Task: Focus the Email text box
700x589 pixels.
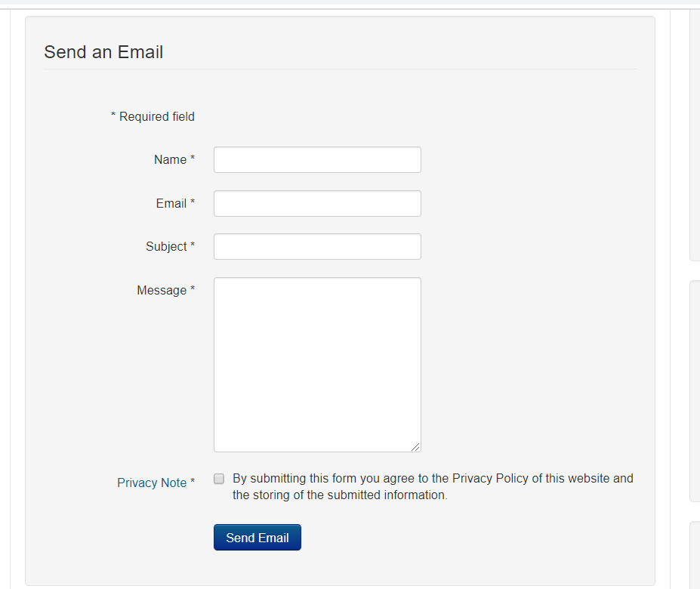Action: coord(317,204)
